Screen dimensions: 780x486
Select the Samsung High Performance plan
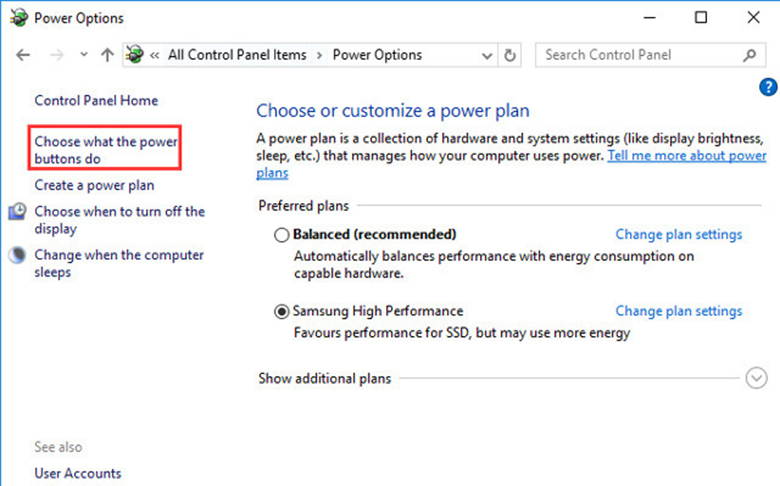pyautogui.click(x=281, y=311)
